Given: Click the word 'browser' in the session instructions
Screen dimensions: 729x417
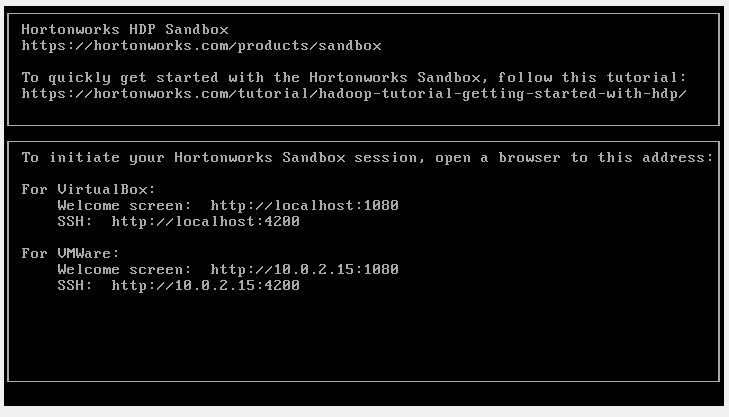Looking at the screenshot, I should click(529, 157).
